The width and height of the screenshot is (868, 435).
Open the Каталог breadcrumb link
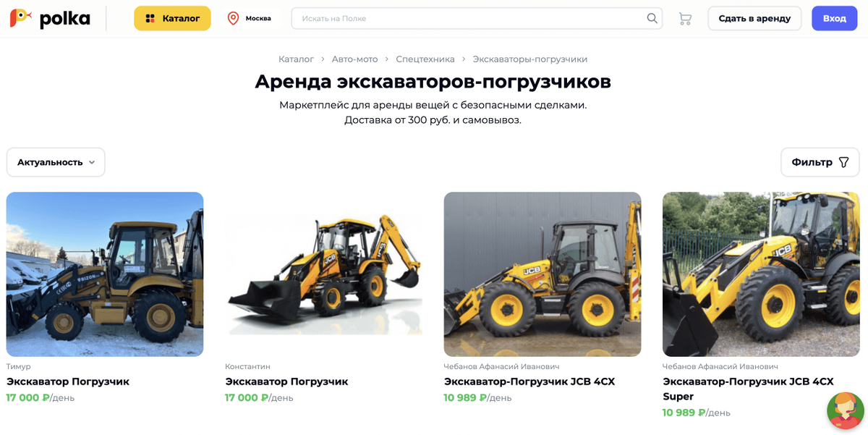[x=296, y=59]
